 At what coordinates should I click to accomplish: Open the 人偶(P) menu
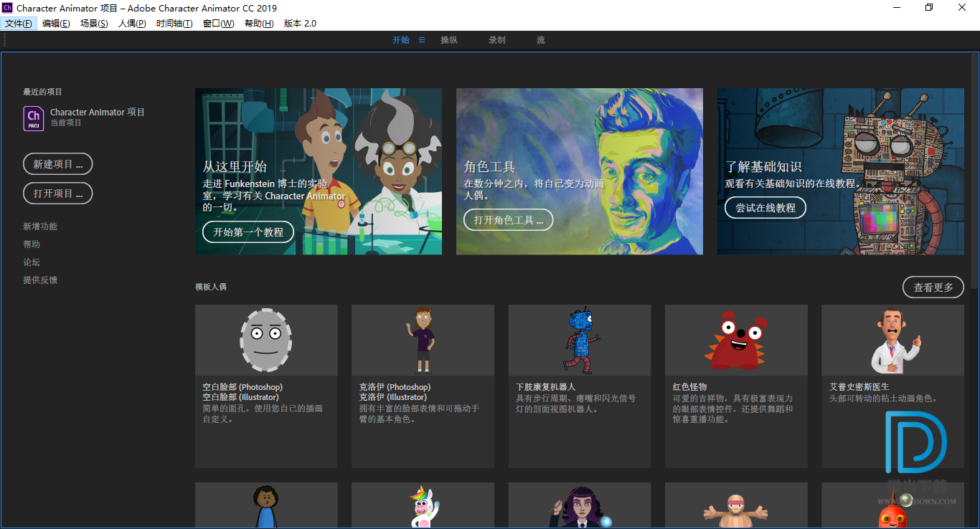(x=132, y=24)
